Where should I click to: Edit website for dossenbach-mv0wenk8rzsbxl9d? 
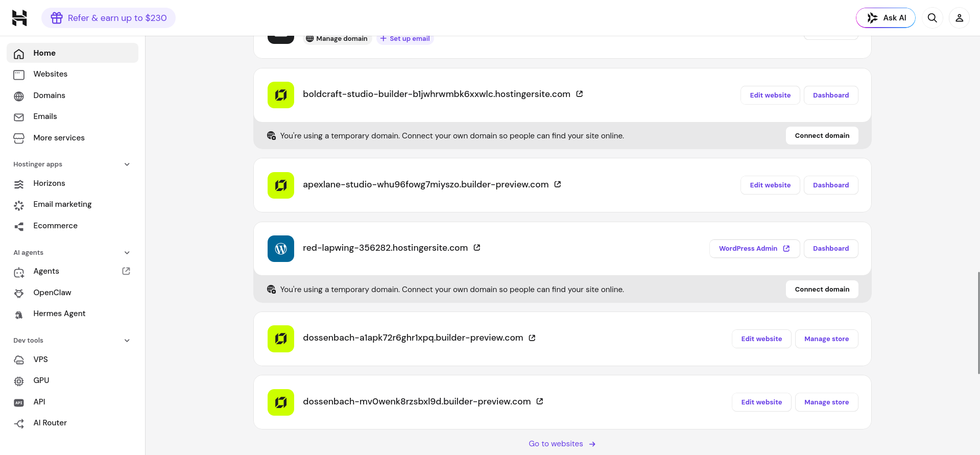pyautogui.click(x=761, y=402)
